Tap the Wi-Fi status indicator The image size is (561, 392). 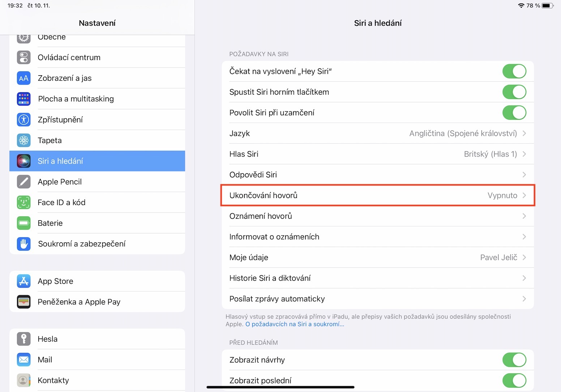[x=521, y=5]
